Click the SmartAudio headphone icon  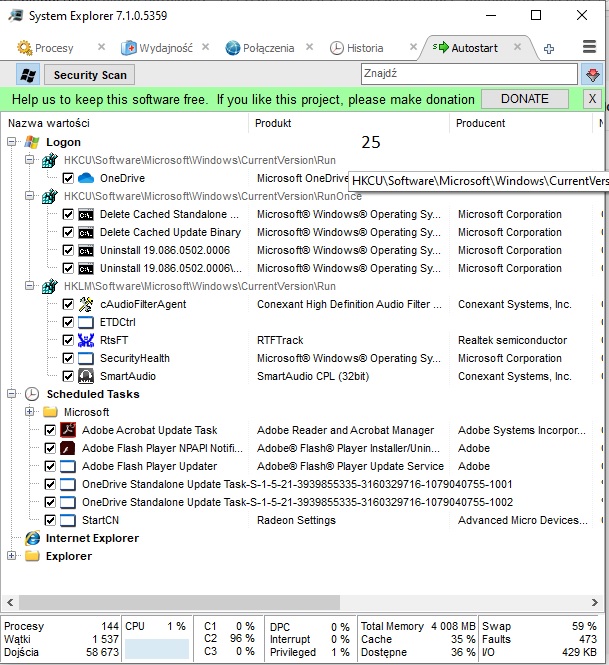point(86,376)
